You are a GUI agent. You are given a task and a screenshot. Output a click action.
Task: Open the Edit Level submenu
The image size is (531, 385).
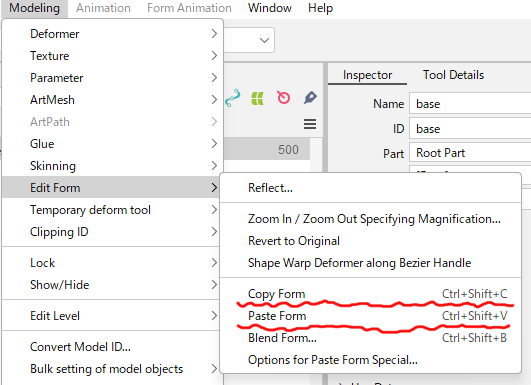112,316
